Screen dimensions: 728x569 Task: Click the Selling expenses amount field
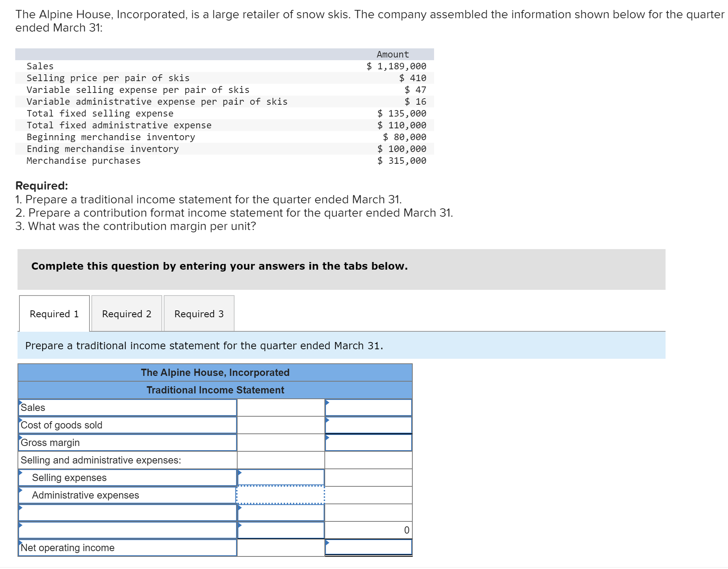click(x=281, y=477)
